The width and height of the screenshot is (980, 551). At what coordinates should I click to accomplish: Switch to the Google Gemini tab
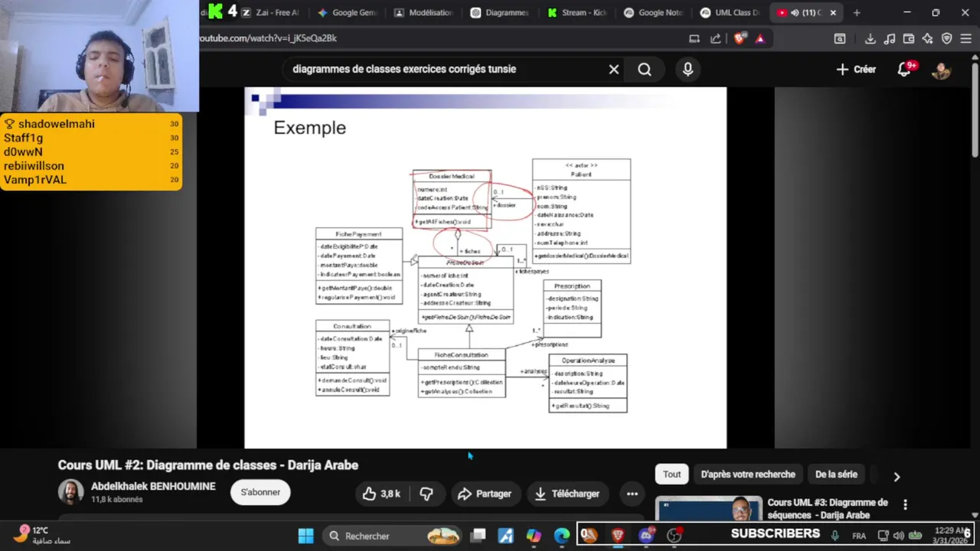[346, 12]
